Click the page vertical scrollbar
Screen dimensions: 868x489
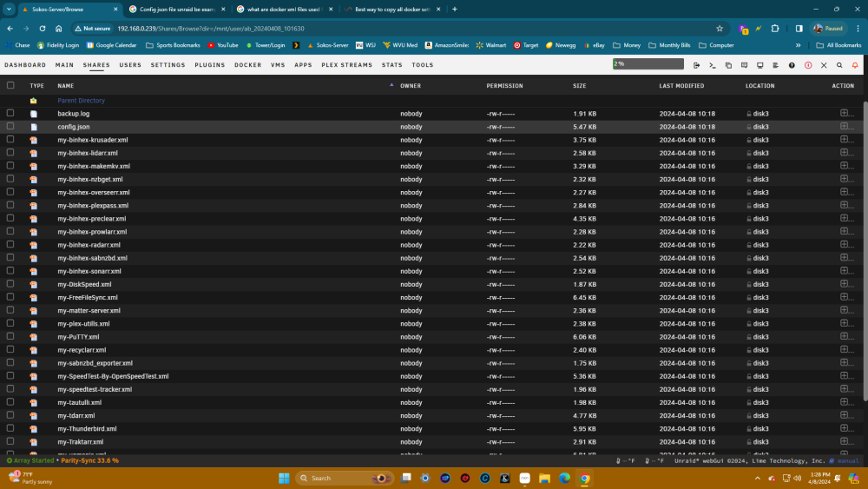pos(865,250)
